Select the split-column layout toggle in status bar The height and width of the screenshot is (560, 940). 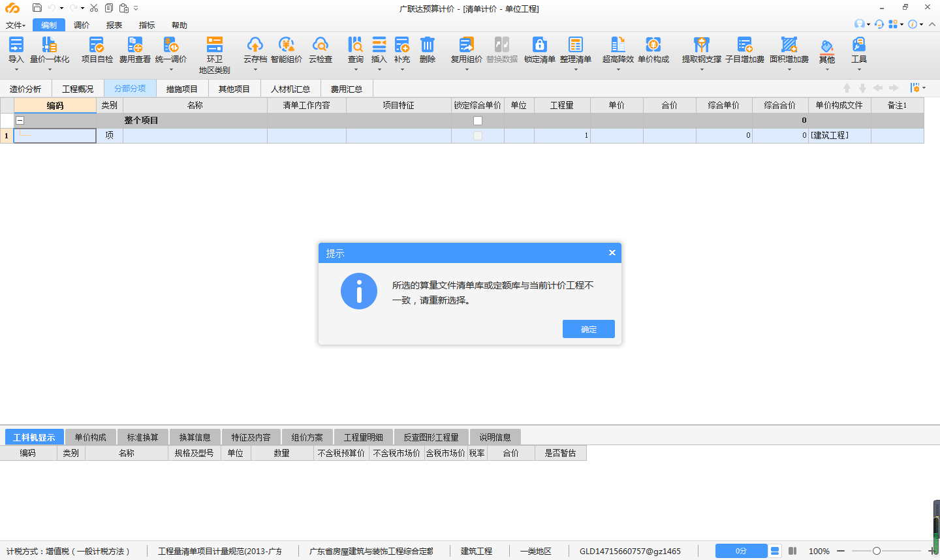point(792,551)
